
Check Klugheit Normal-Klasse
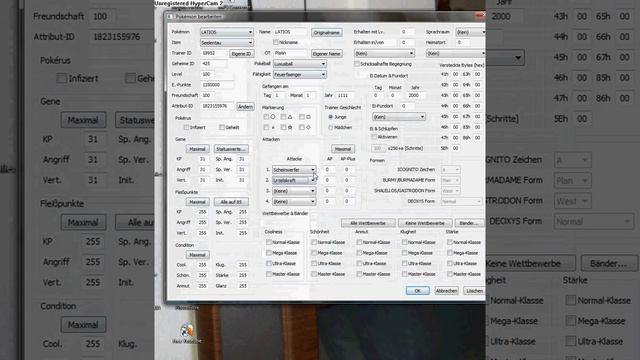click(405, 242)
